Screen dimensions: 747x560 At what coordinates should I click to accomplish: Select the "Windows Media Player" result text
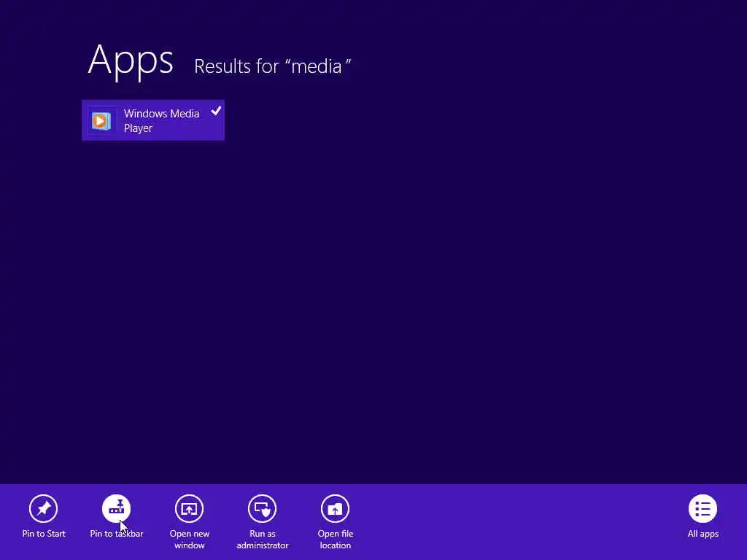pos(161,120)
